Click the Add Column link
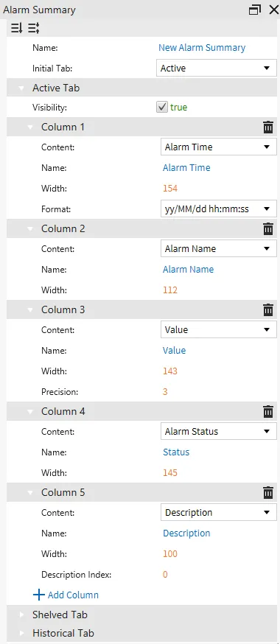The image size is (280, 644). coord(66,595)
